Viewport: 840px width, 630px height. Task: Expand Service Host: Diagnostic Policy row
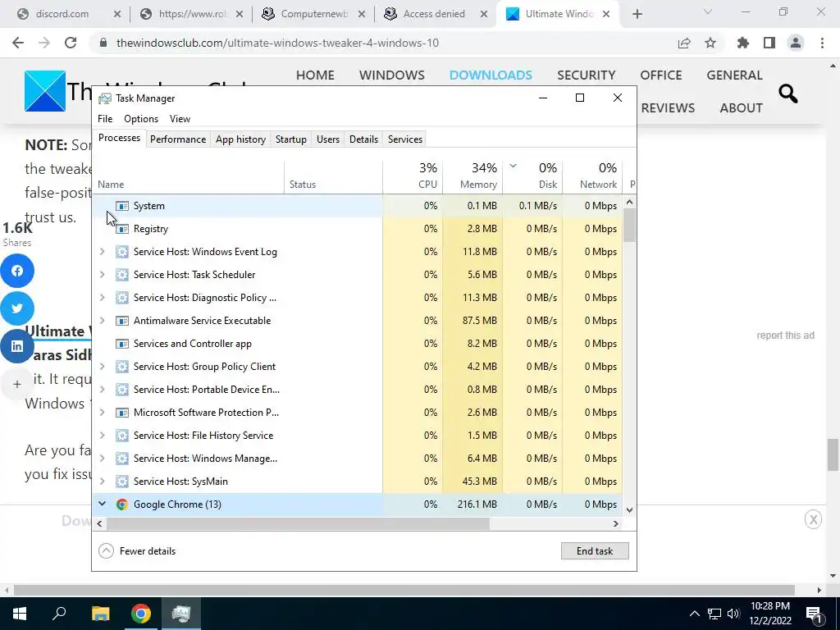[103, 297]
